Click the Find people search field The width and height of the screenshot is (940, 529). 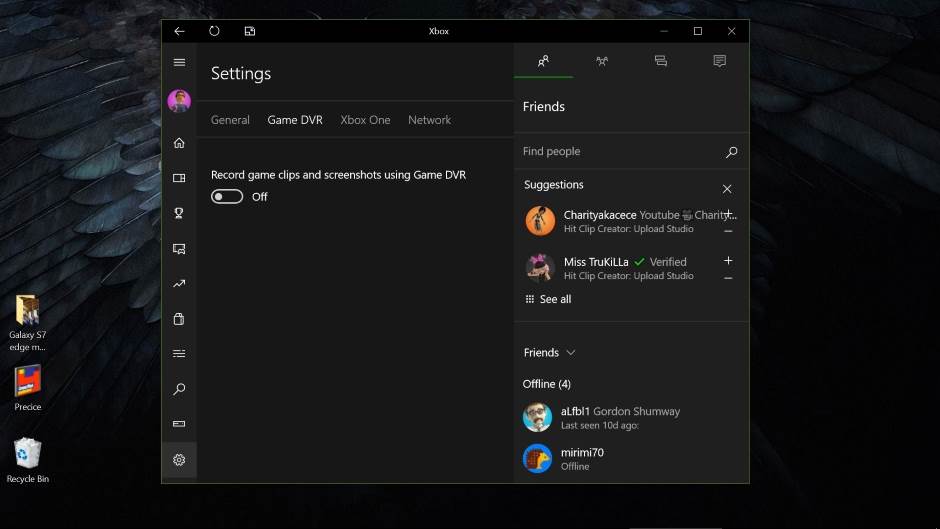620,152
